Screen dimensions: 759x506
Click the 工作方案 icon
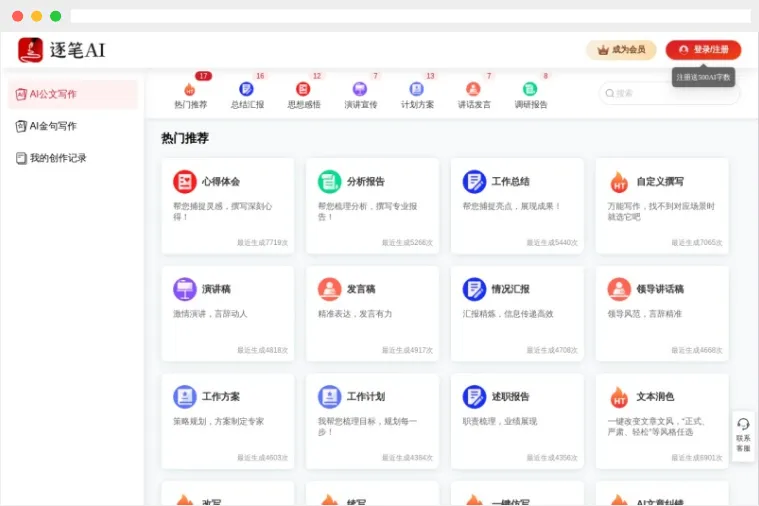pyautogui.click(x=185, y=397)
